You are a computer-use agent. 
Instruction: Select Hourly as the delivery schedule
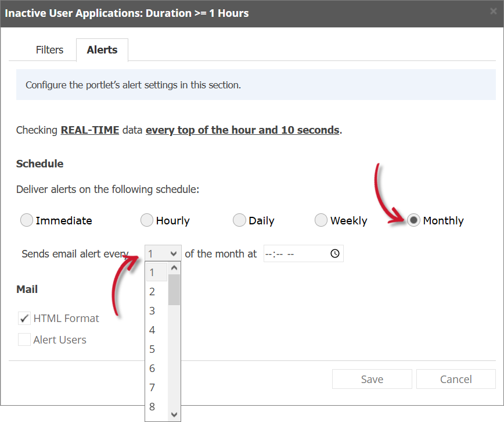(147, 220)
